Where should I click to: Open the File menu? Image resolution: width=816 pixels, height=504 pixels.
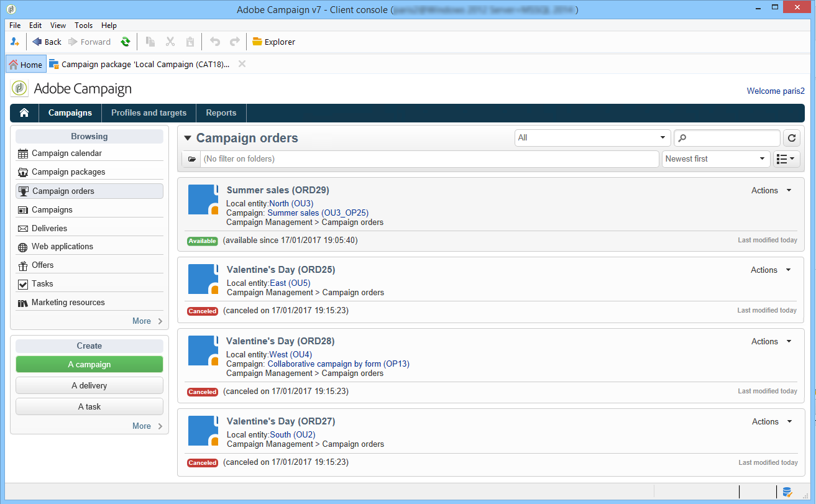(15, 25)
